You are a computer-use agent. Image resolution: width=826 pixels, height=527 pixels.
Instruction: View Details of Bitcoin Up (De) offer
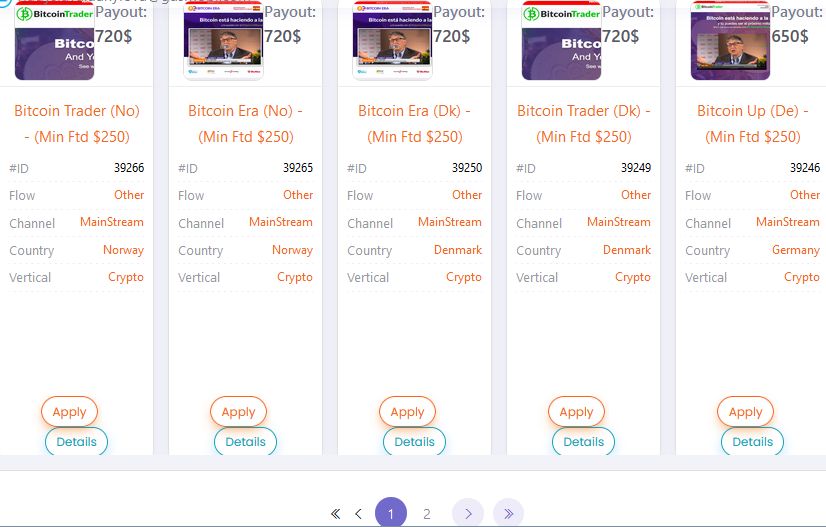tap(752, 442)
